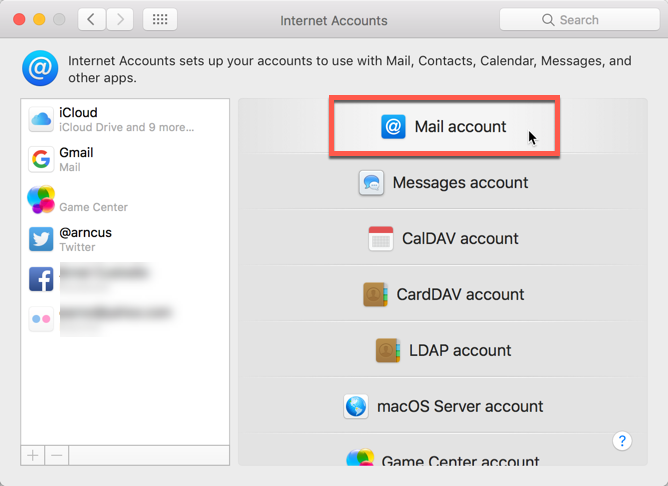Click the Messages speech bubble icon
The image size is (668, 486).
pos(371,183)
